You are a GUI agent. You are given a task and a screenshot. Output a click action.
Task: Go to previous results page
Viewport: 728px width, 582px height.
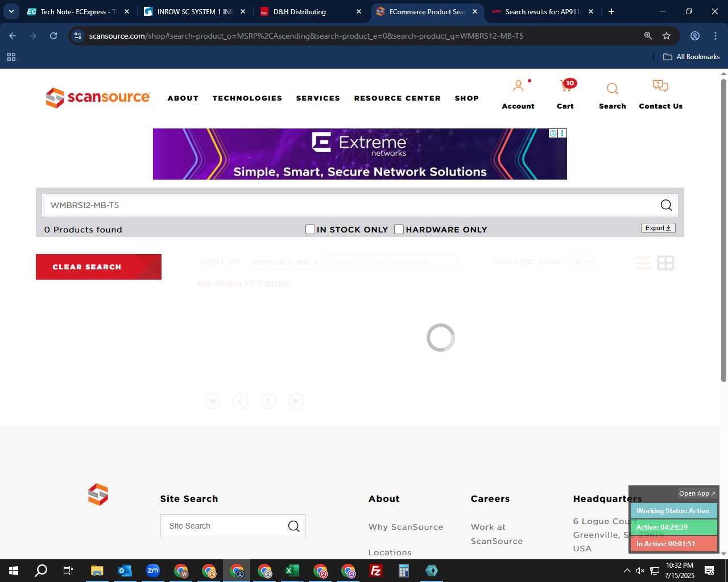[x=241, y=401]
